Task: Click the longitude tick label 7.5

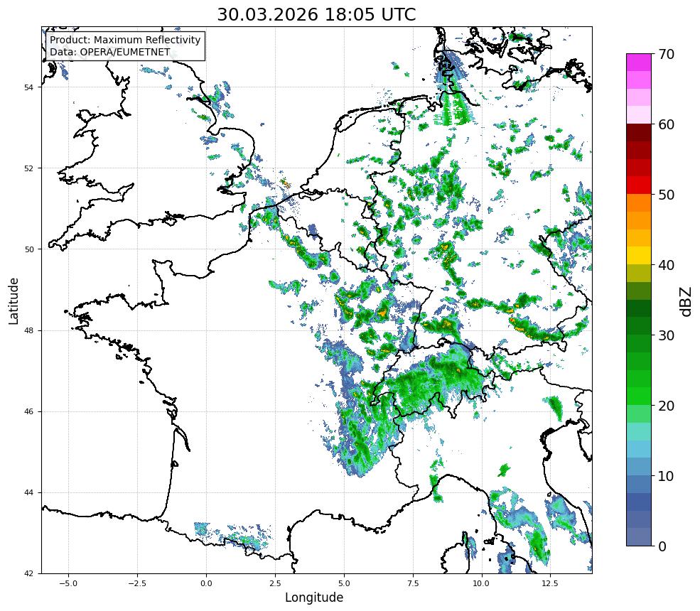Action: coord(413,583)
